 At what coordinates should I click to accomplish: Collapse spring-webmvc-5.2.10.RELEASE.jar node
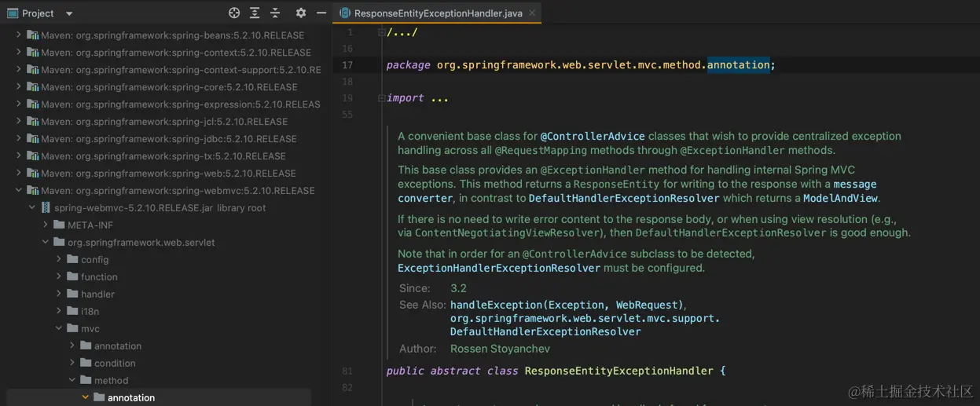[32, 207]
